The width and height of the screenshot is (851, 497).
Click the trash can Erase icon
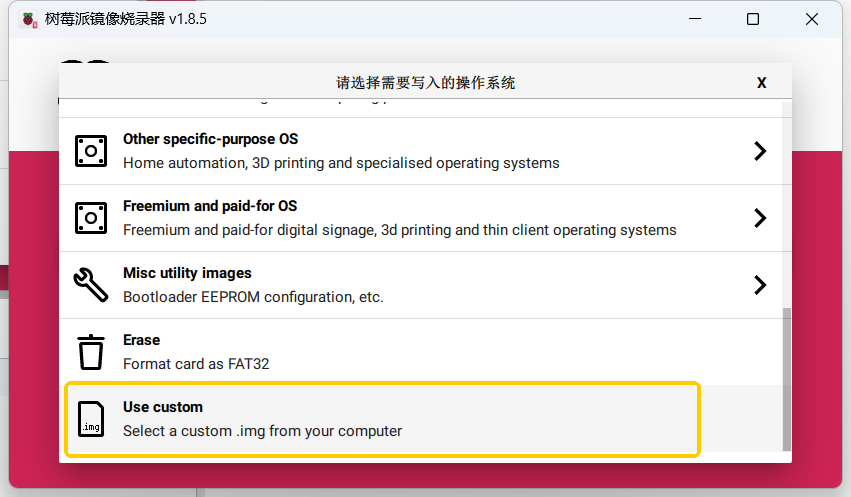pyautogui.click(x=91, y=352)
